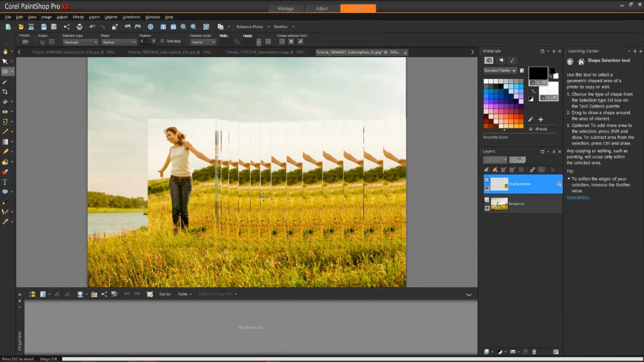This screenshot has width=644, height=362.
Task: Toggle the Floating Selection lock icon
Action: [x=559, y=184]
